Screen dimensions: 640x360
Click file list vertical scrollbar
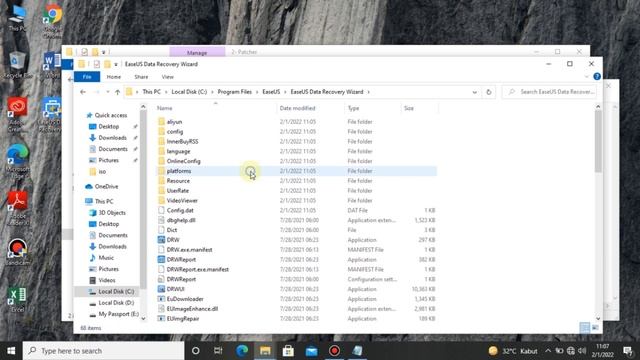(x=598, y=141)
